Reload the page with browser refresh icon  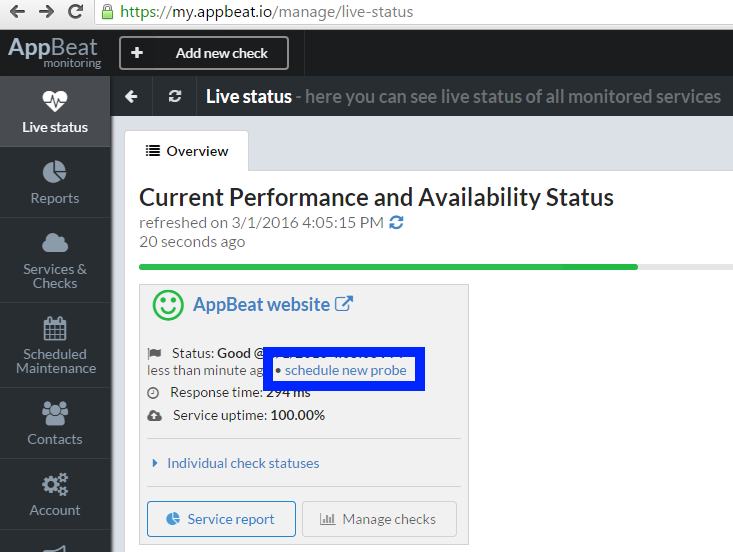[75, 11]
